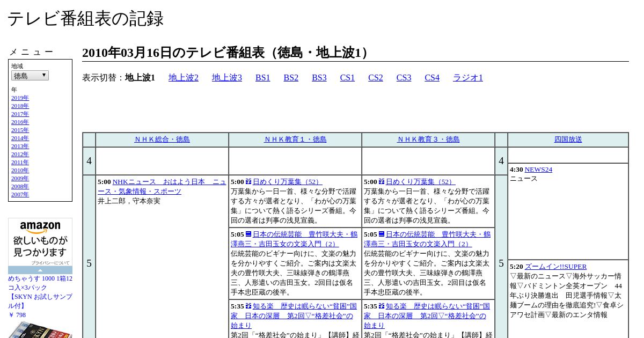The height and width of the screenshot is (338, 644).
Task: Open the ＮＨＫ教育３・徳島 channel header link
Action: coord(428,139)
